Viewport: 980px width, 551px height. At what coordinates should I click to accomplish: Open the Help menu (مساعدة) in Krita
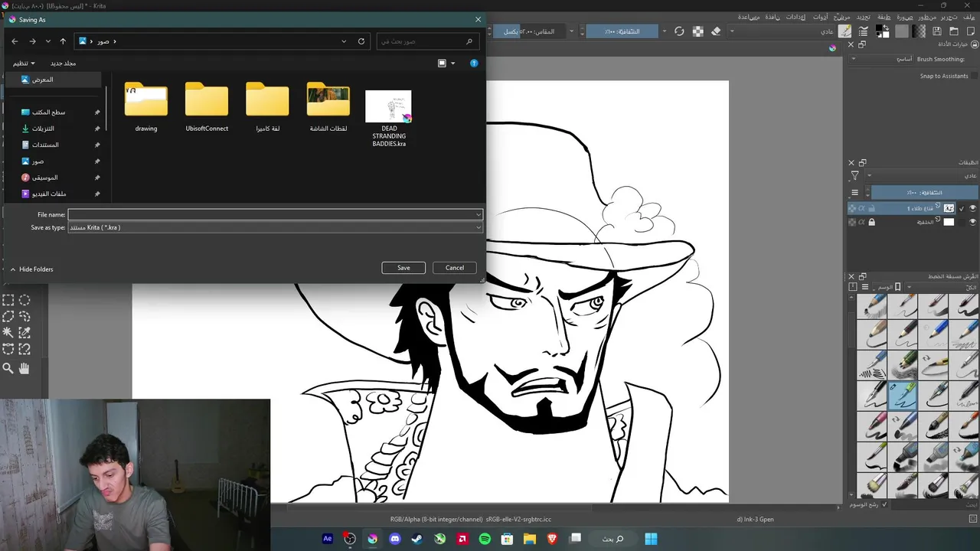pos(749,17)
